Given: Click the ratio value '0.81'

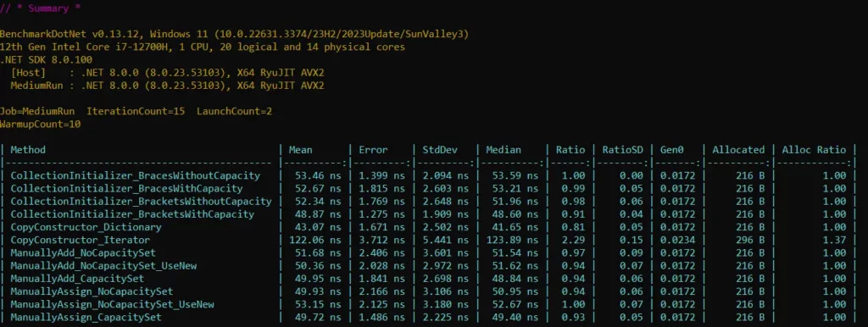Looking at the screenshot, I should (573, 227).
